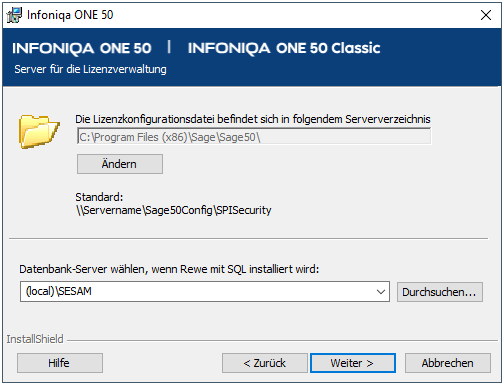Click the InstallShield label
Image resolution: width=503 pixels, height=385 pixels.
pos(35,339)
